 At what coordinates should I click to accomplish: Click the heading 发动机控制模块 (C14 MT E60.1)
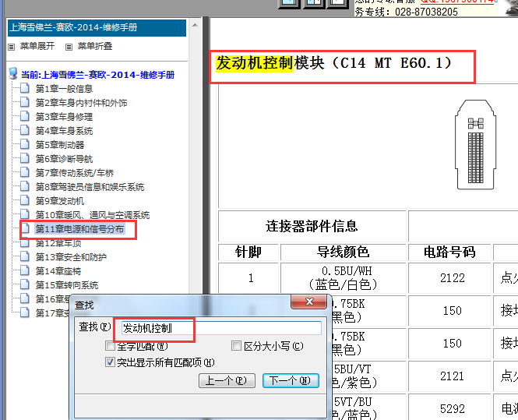(333, 63)
